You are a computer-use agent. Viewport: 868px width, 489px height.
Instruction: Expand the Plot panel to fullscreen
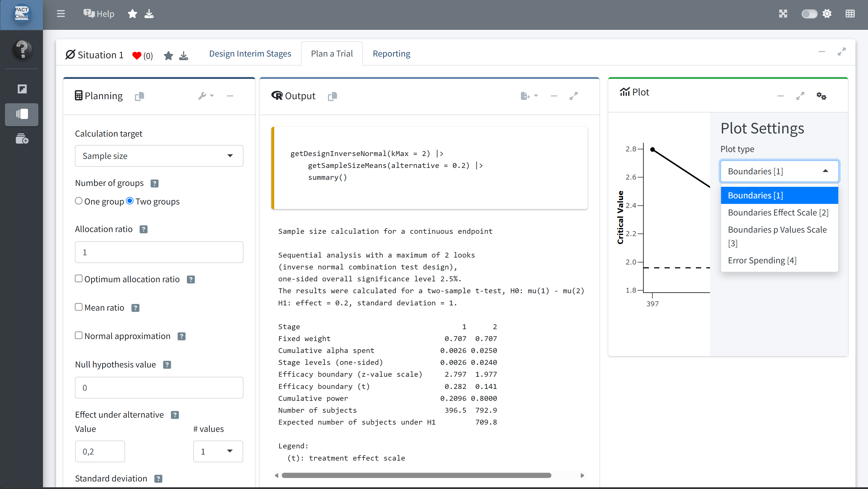800,96
